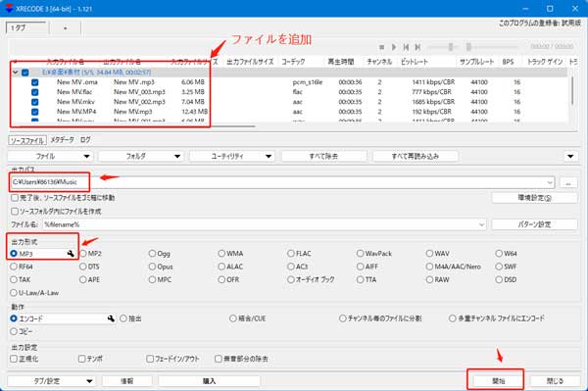Click すべて再読み込み button
Image resolution: width=588 pixels, height=391 pixels.
tap(416, 157)
